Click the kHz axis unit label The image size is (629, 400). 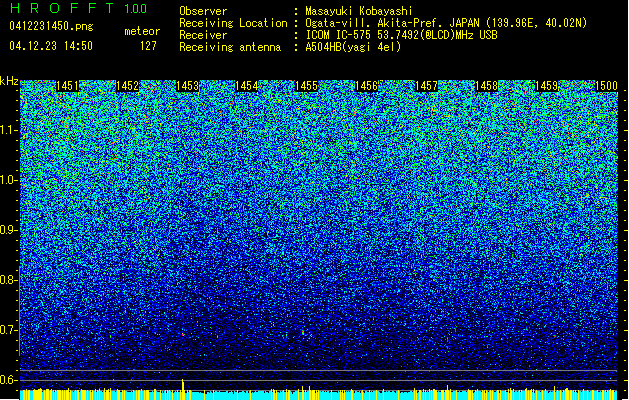tap(9, 81)
